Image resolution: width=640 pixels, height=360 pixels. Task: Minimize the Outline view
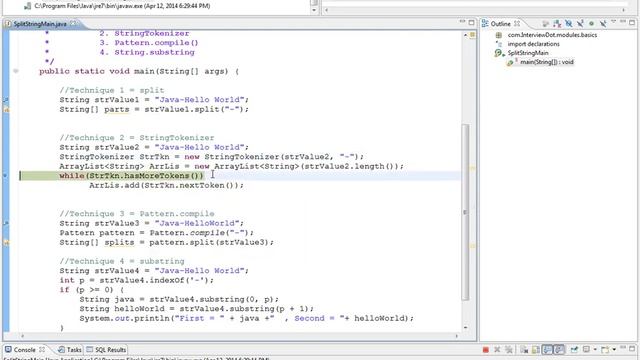point(622,22)
